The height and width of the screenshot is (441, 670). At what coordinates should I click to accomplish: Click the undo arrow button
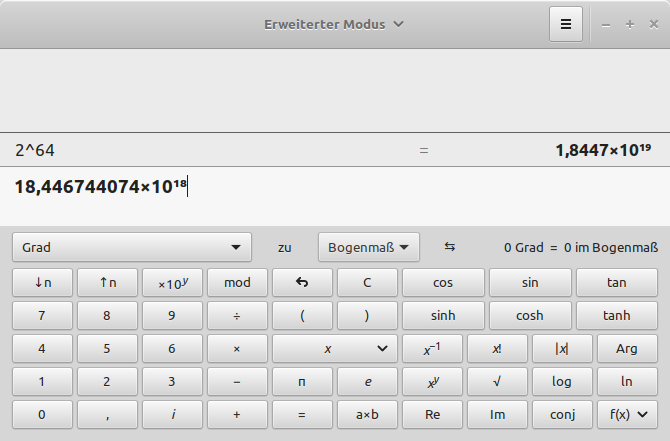pos(302,283)
